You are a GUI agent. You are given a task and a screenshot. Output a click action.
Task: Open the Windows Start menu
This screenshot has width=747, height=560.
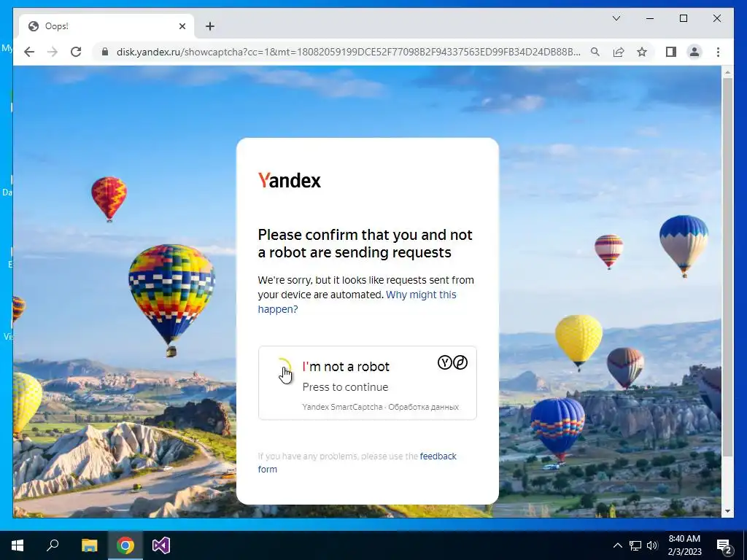[x=18, y=545]
